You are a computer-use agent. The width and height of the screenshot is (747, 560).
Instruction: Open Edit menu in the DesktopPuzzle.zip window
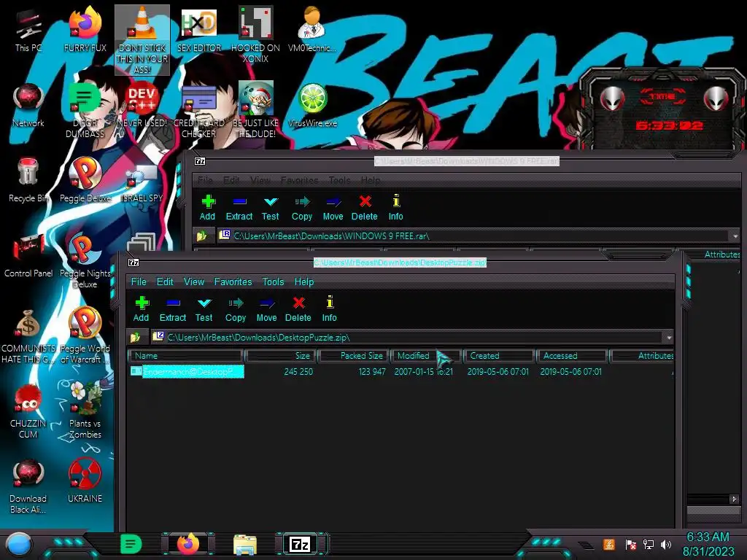pos(165,282)
